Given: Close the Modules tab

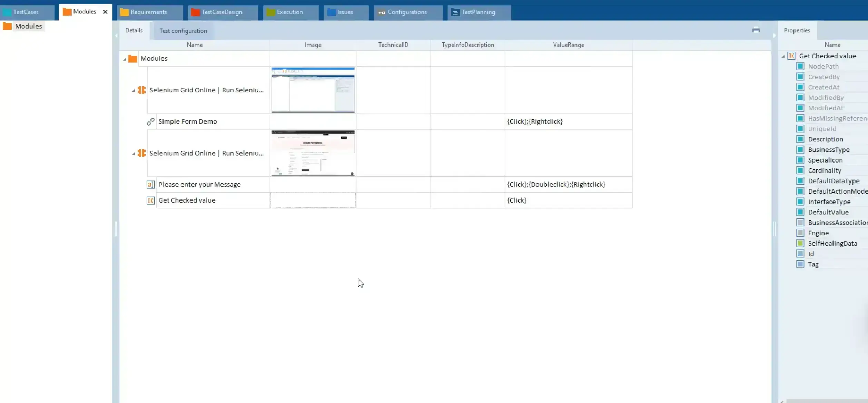Looking at the screenshot, I should pyautogui.click(x=105, y=12).
